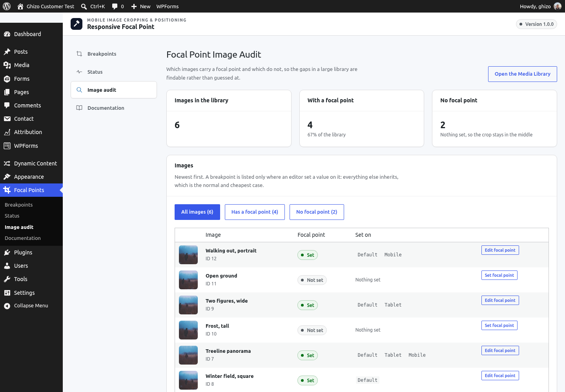Click Open the Media Library button
This screenshot has height=392, width=565.
click(x=523, y=74)
